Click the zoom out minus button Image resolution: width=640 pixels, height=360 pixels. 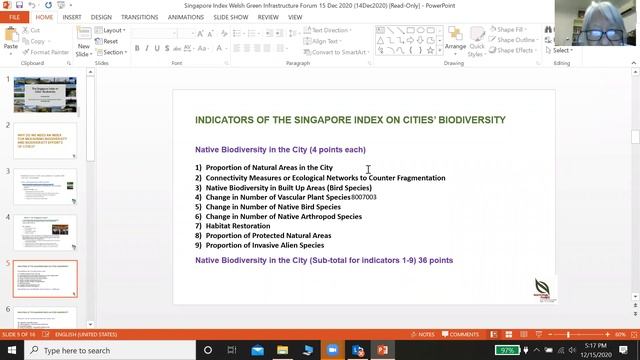click(x=550, y=334)
